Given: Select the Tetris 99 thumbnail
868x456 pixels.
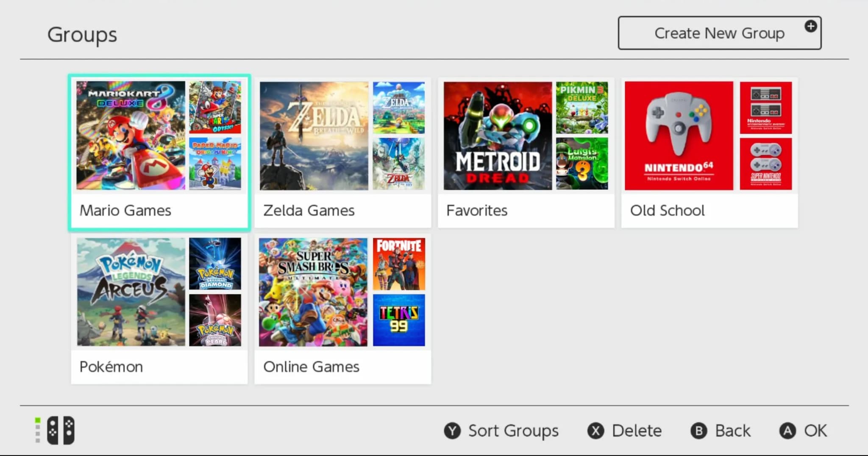Looking at the screenshot, I should (x=398, y=320).
